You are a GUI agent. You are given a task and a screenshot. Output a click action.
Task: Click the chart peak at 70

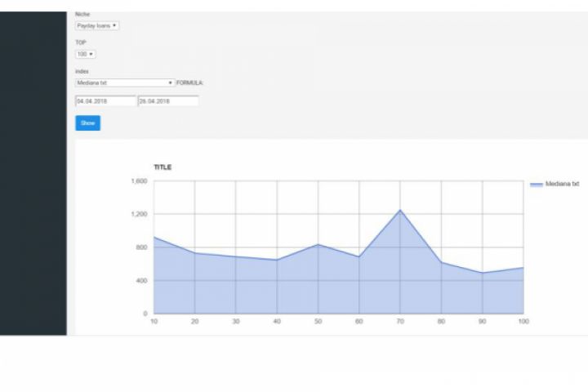tap(400, 210)
